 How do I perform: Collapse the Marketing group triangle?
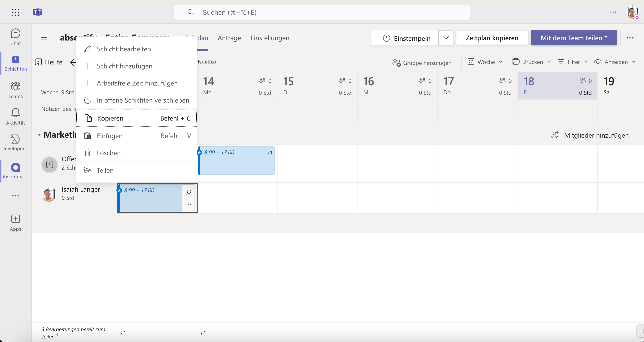pos(39,135)
